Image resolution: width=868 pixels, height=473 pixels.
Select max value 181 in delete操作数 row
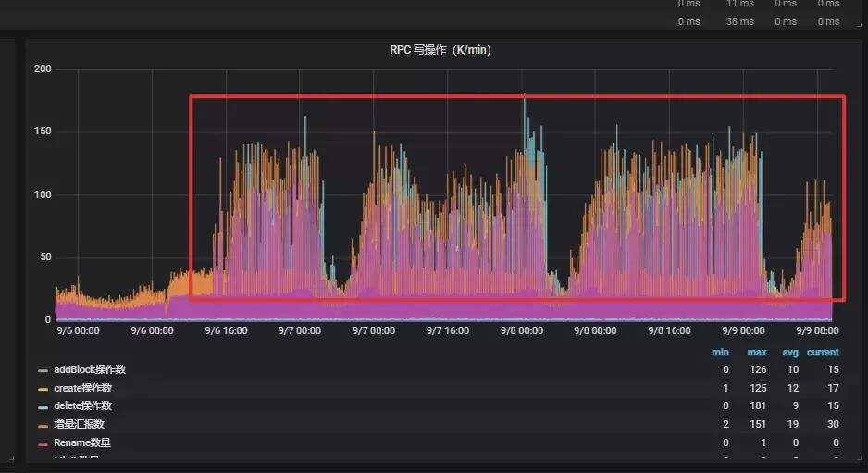(758, 405)
